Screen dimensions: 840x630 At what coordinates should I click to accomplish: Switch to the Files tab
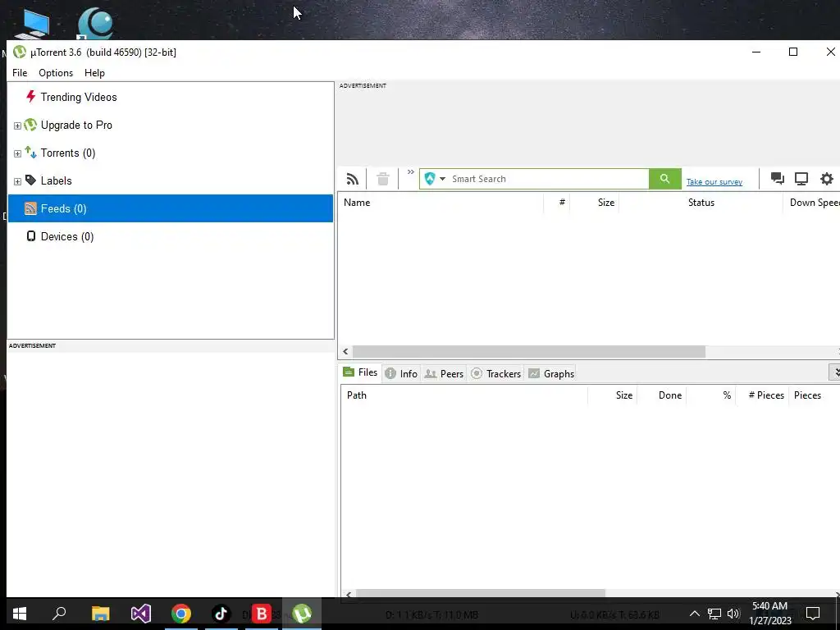pos(361,372)
